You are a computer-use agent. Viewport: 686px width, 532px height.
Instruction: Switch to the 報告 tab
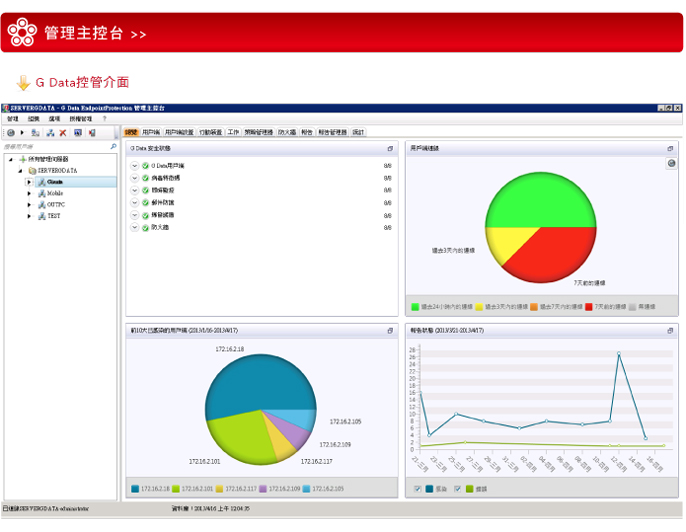point(307,132)
